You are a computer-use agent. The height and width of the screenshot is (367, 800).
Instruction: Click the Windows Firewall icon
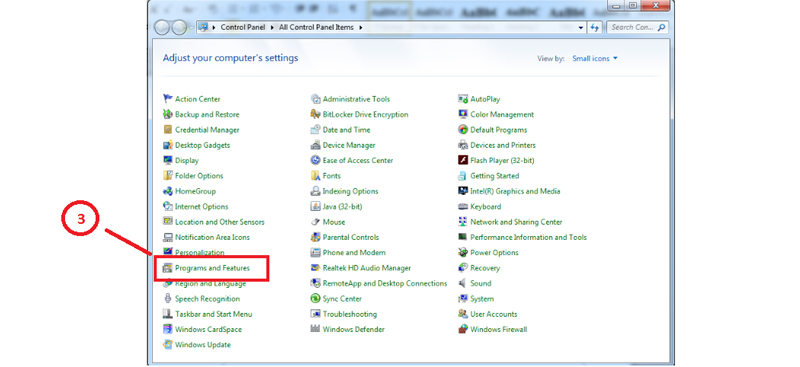(463, 329)
